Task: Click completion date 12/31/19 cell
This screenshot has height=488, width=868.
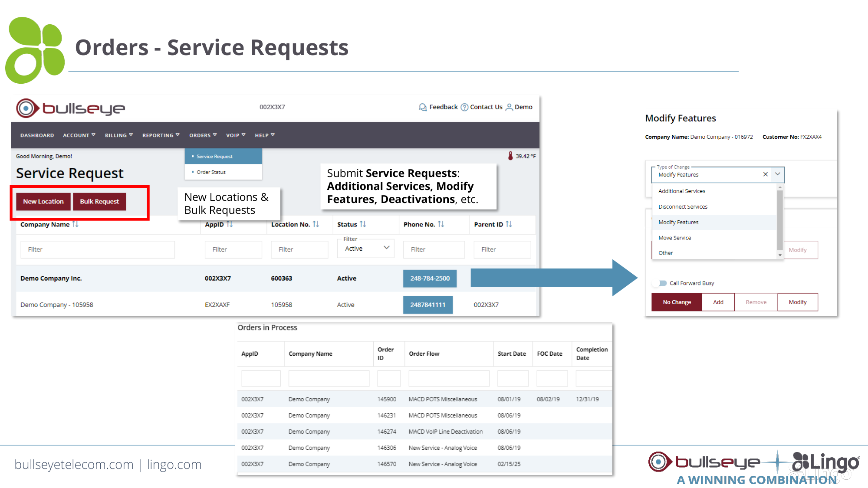Action: point(587,400)
